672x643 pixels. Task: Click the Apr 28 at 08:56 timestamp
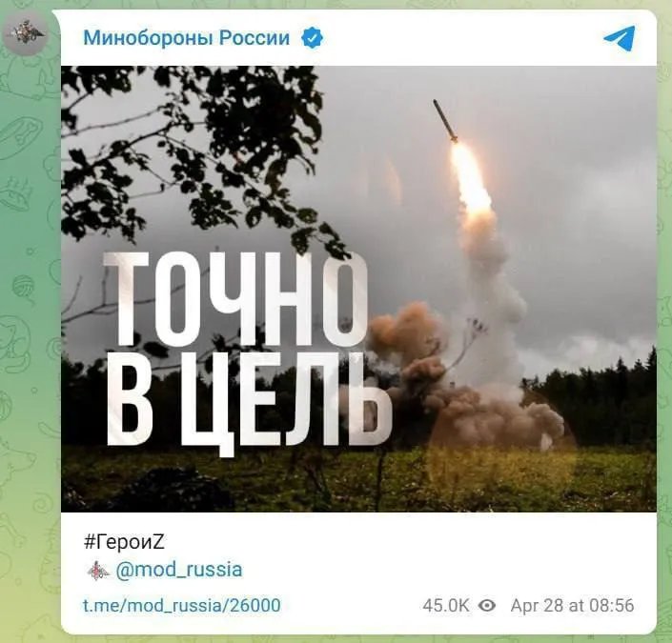572,606
